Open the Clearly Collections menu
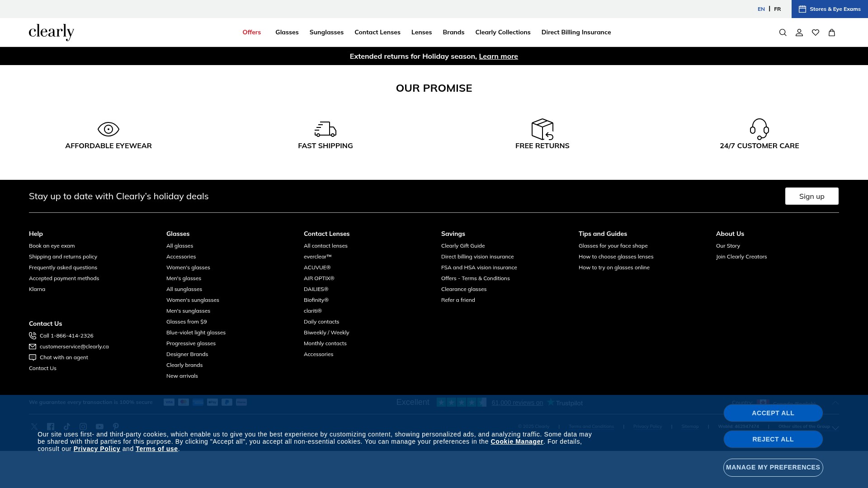The width and height of the screenshot is (868, 488). coord(503,33)
